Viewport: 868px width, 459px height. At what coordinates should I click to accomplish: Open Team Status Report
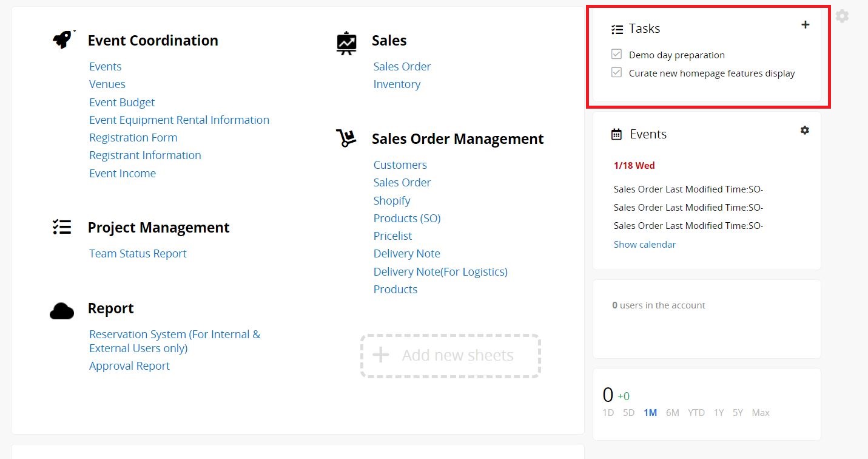point(138,254)
